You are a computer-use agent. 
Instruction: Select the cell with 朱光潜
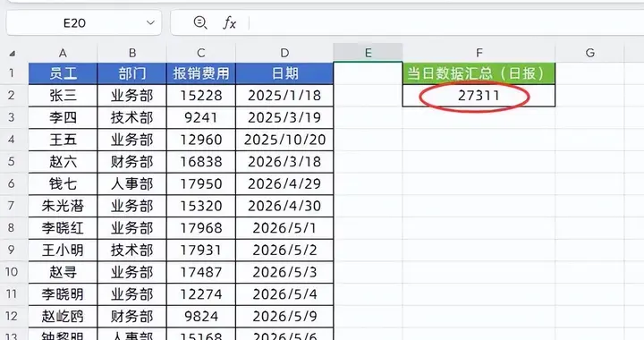(63, 206)
